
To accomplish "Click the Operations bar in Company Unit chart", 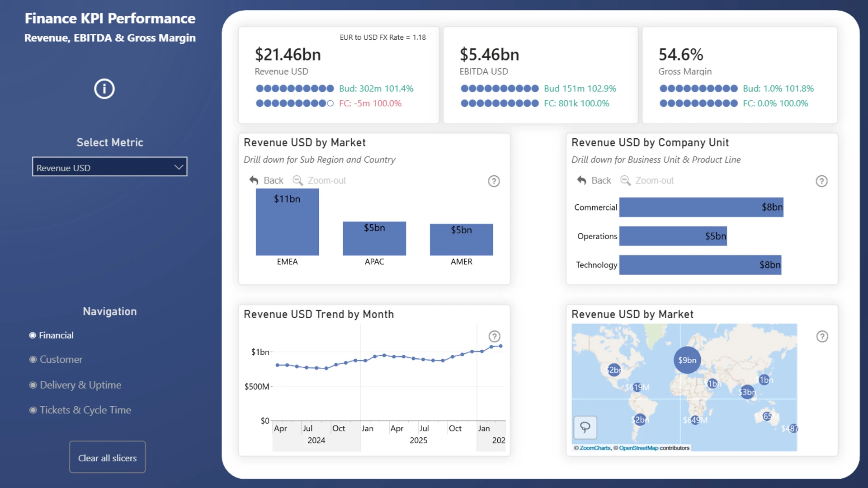I will point(673,236).
